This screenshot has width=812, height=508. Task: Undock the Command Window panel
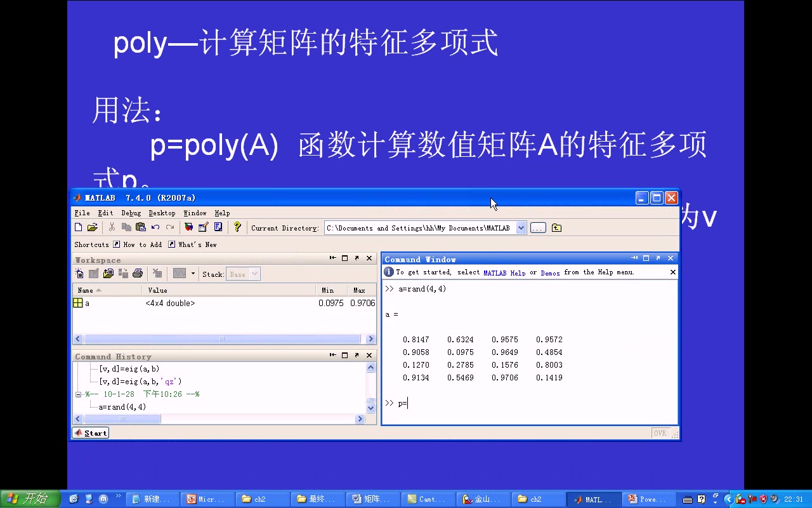(x=658, y=258)
